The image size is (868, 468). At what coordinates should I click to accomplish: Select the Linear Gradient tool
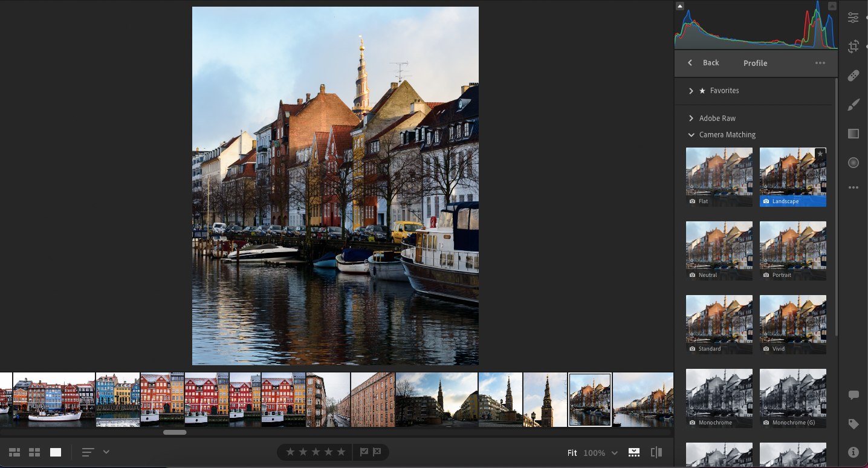coord(853,134)
